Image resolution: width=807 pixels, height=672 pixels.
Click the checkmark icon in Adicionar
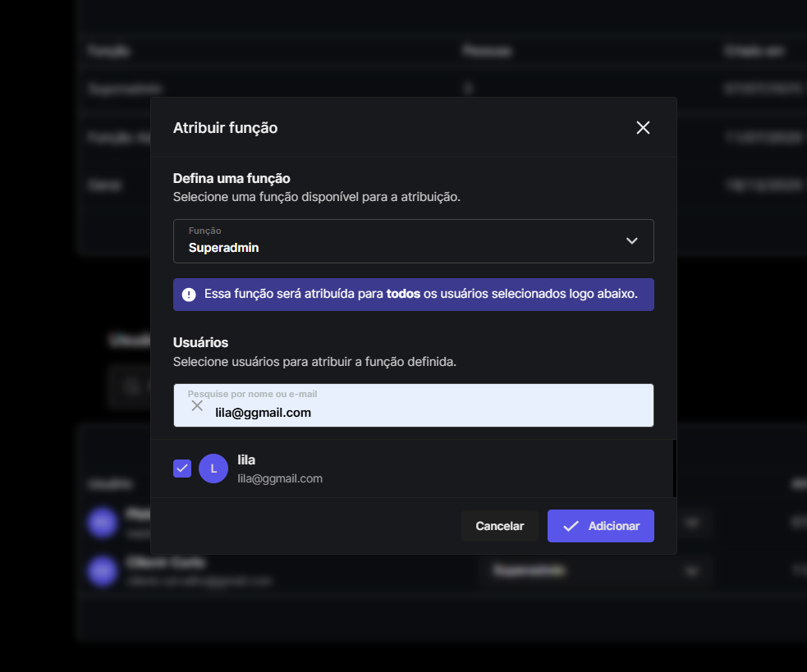pyautogui.click(x=571, y=526)
